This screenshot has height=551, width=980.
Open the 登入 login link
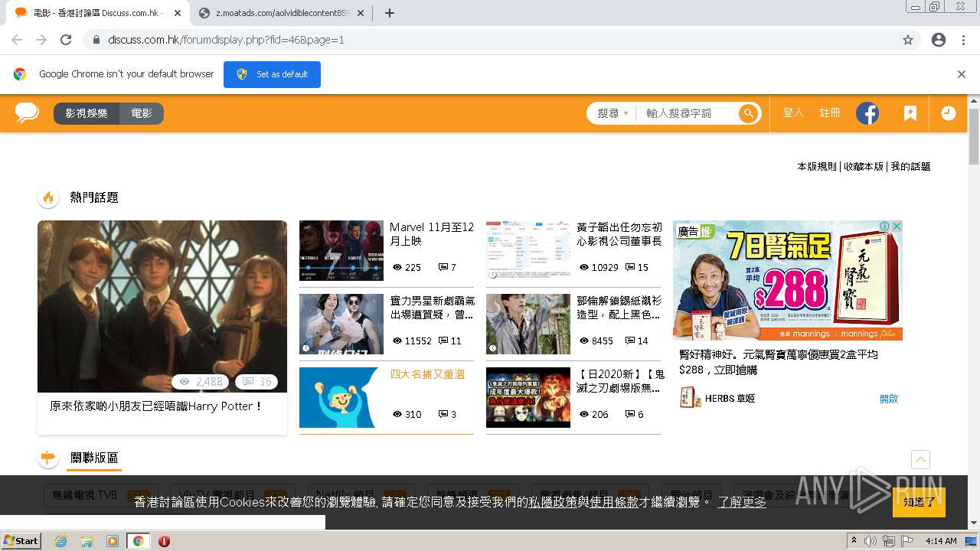[x=793, y=112]
